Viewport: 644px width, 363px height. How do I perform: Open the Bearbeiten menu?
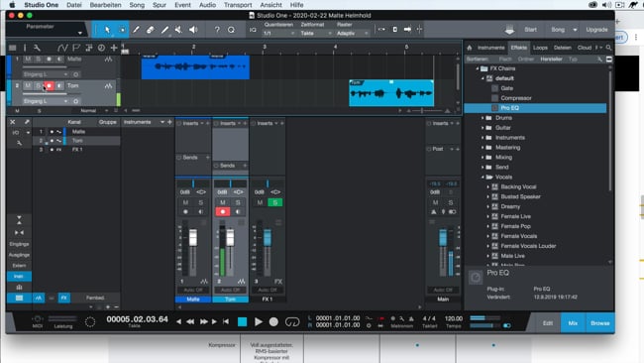(x=106, y=5)
